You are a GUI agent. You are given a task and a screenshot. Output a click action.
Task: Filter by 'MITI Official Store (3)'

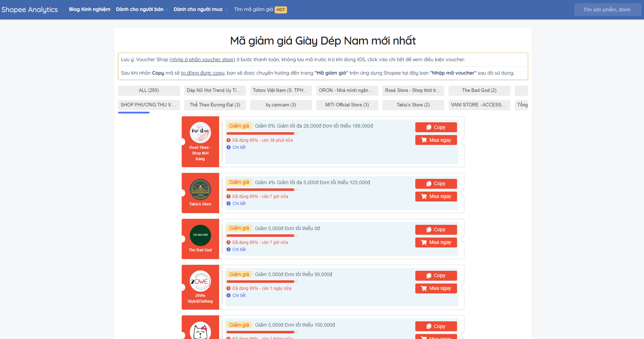point(347,105)
